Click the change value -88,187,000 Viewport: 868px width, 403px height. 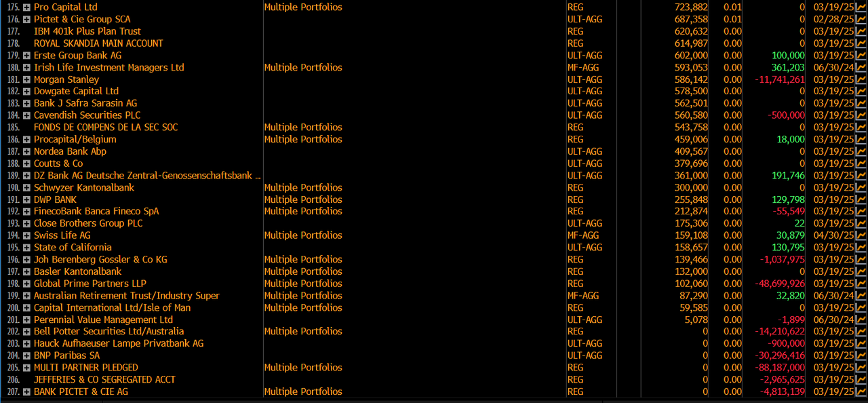[x=780, y=368]
